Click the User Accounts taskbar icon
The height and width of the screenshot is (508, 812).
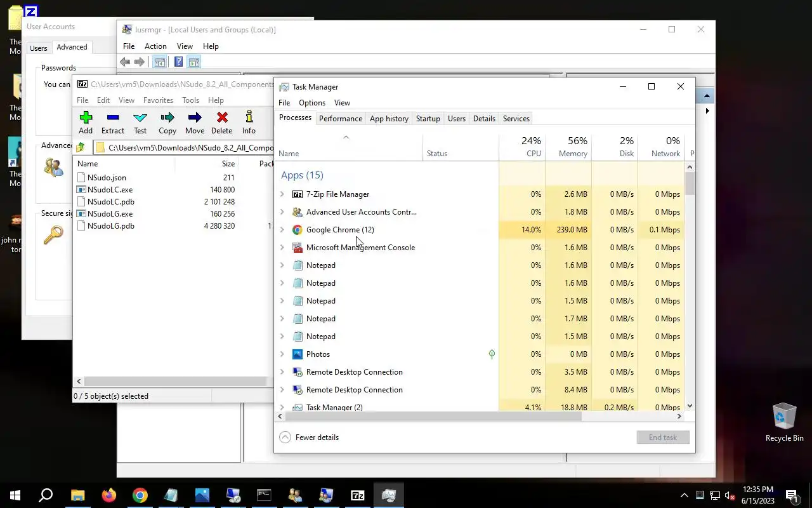pos(296,495)
